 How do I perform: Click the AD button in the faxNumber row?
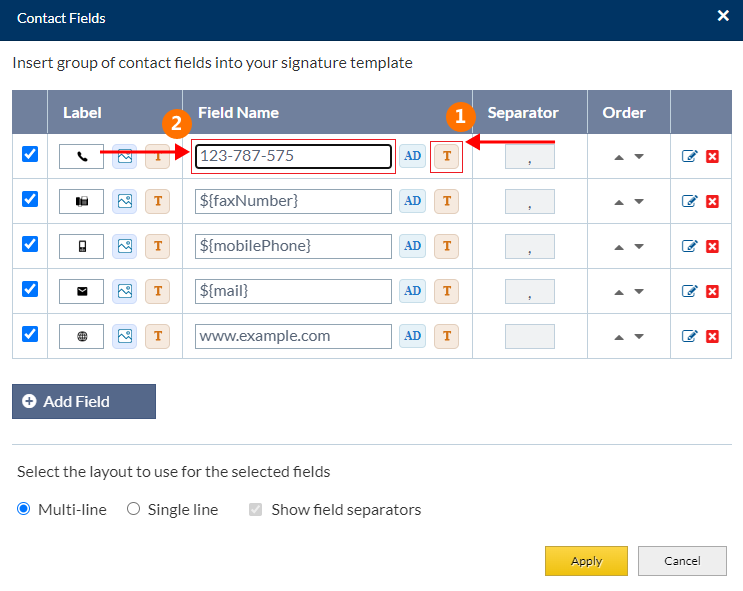(x=412, y=201)
